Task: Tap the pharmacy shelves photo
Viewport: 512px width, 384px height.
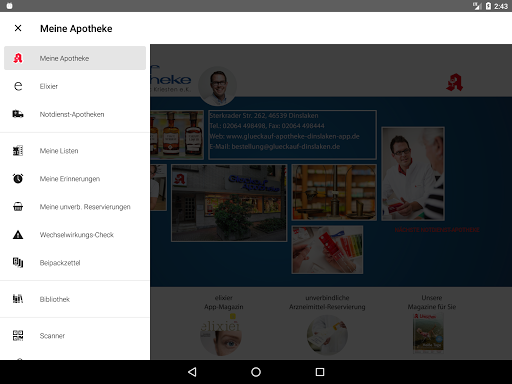Action: coord(334,192)
